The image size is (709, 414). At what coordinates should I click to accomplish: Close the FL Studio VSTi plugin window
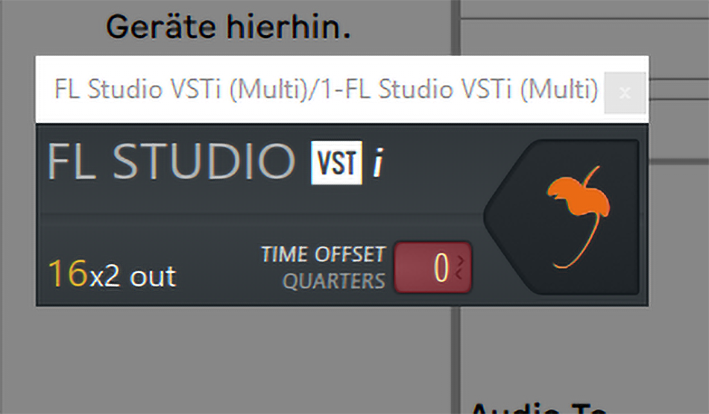point(625,93)
